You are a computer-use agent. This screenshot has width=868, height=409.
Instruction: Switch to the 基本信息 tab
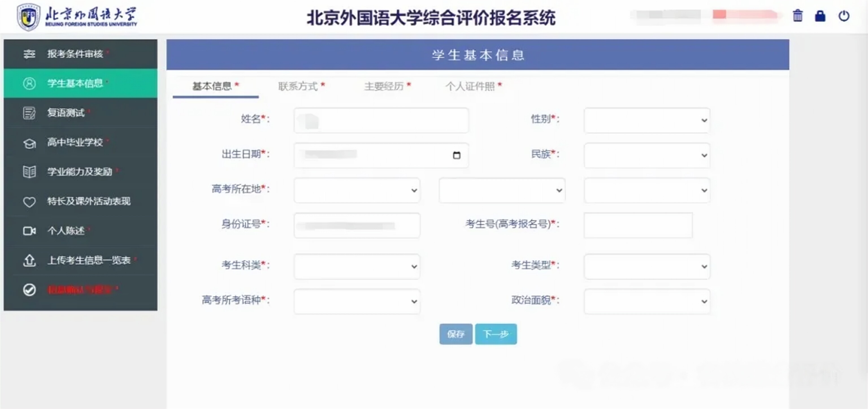pos(216,86)
